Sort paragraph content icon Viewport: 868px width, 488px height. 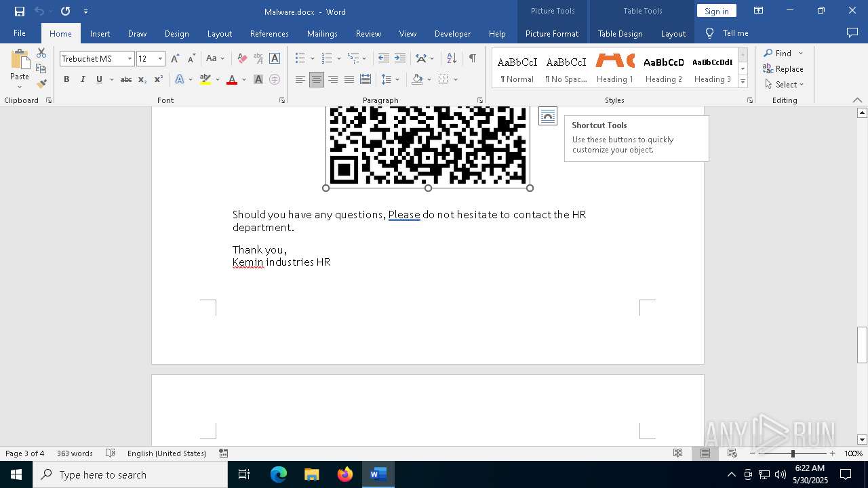tap(452, 59)
